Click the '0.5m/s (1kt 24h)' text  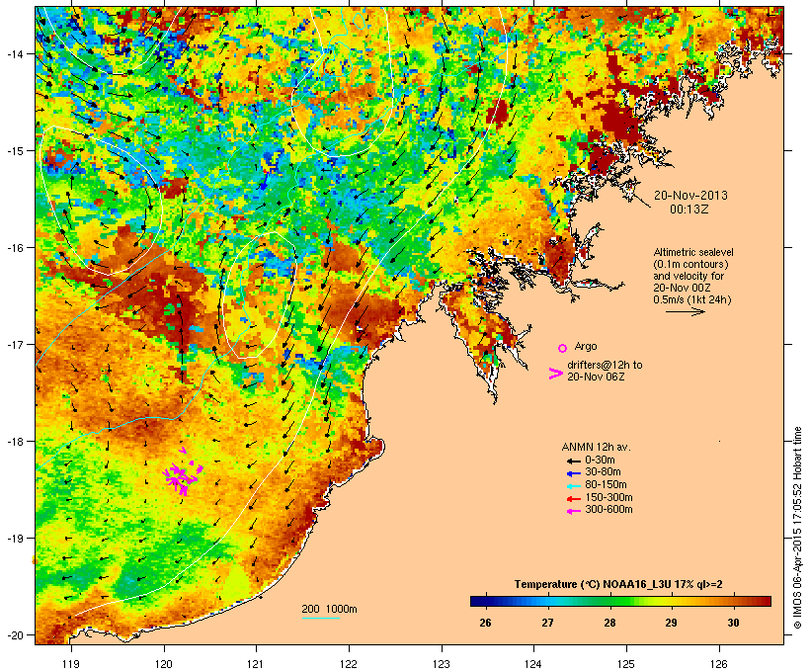pyautogui.click(x=692, y=299)
